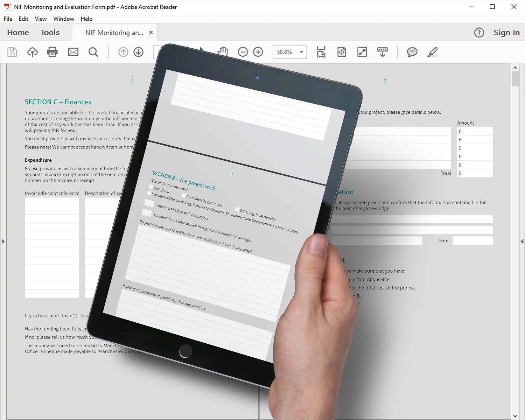Open the File menu
This screenshot has width=525, height=420.
8,19
